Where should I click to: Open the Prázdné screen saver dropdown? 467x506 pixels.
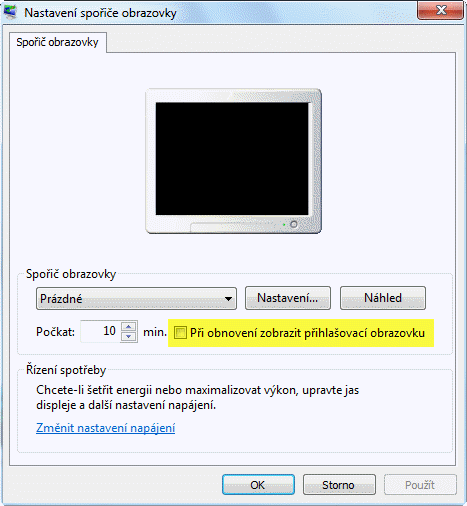tap(136, 298)
